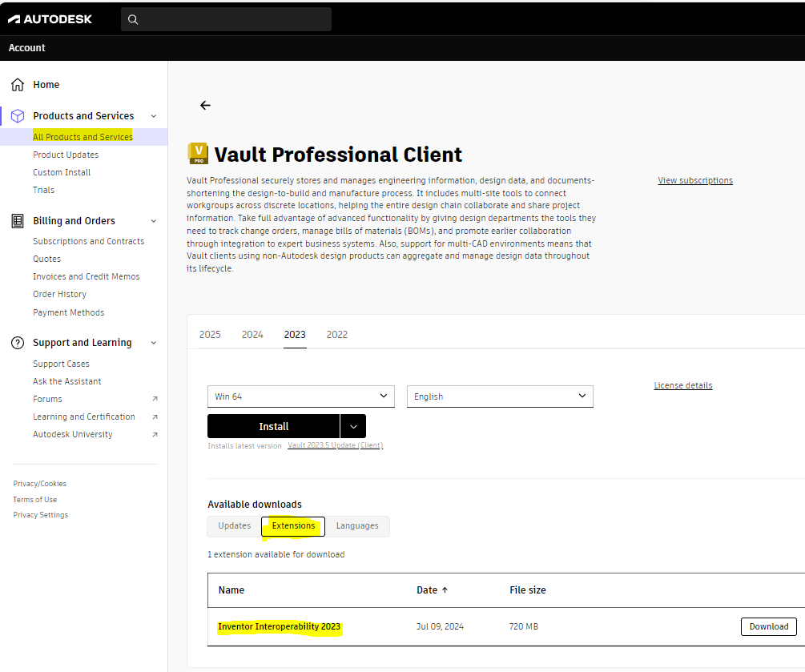Click the Vault PRO product badge icon
The image size is (805, 672).
click(197, 152)
